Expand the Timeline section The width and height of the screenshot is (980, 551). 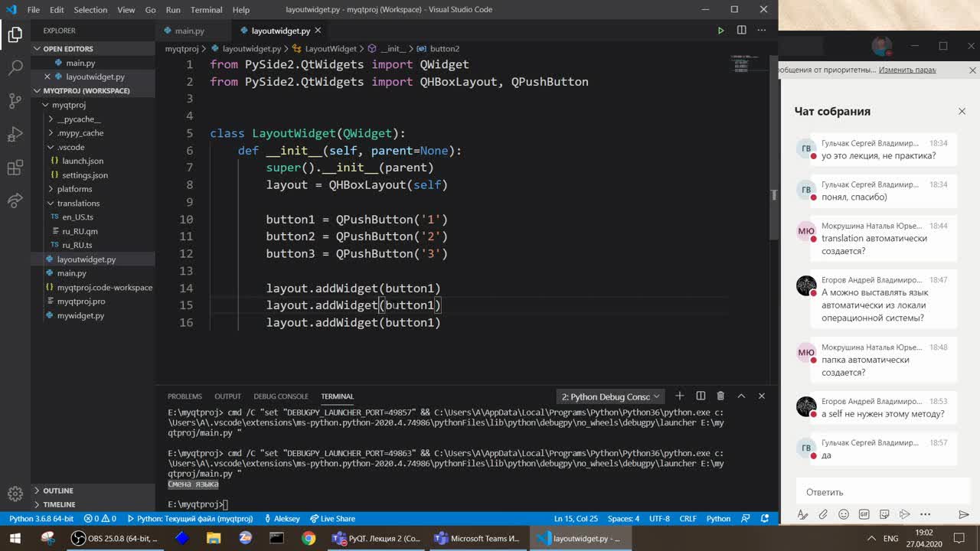pos(93,504)
